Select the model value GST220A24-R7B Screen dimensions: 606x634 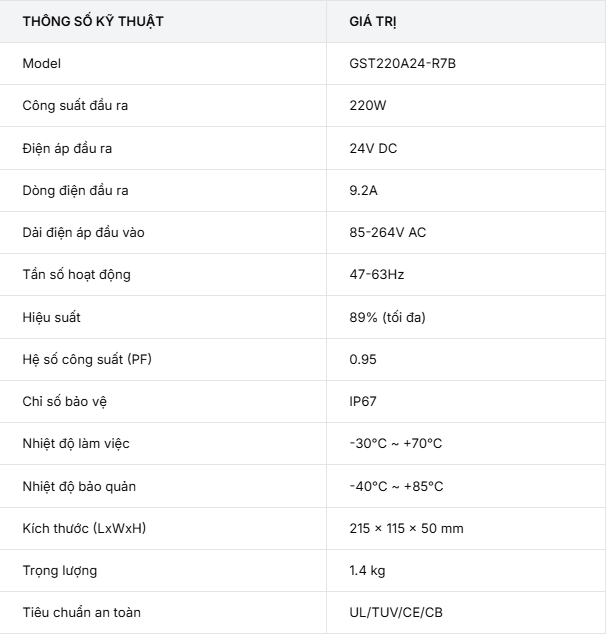point(403,63)
